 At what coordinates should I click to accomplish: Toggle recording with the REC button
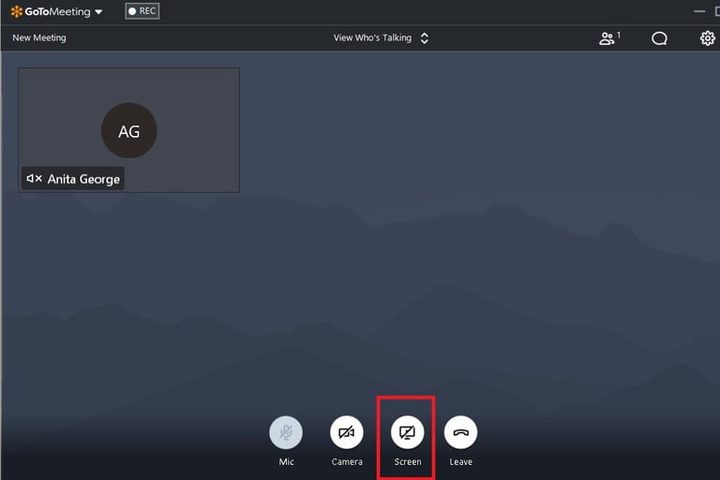pos(142,12)
